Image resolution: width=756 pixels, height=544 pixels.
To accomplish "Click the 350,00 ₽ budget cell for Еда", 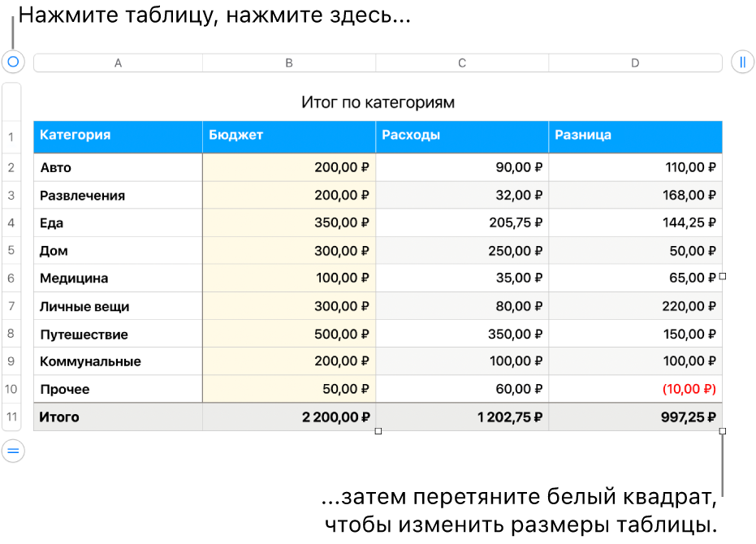I will pyautogui.click(x=289, y=222).
